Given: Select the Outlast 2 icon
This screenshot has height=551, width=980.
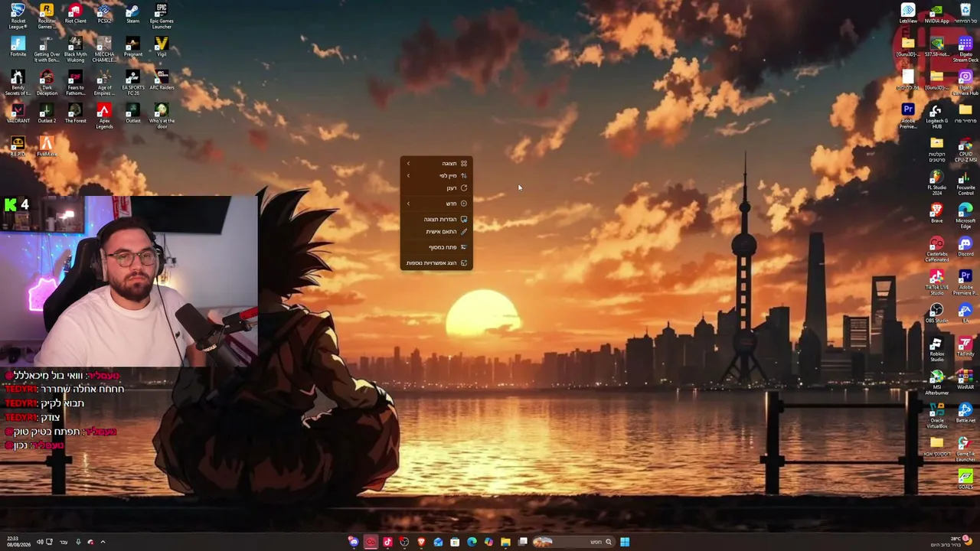Looking at the screenshot, I should (x=47, y=114).
